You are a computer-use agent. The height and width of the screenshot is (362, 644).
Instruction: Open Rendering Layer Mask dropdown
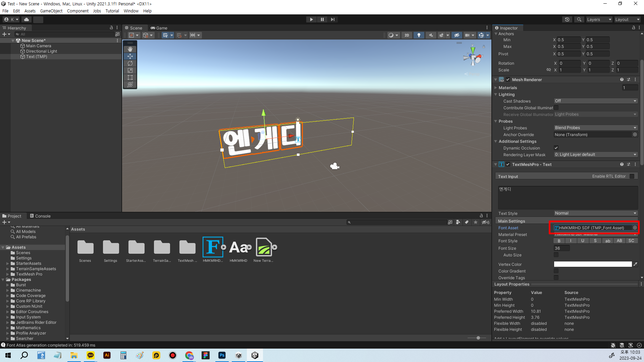coord(596,155)
